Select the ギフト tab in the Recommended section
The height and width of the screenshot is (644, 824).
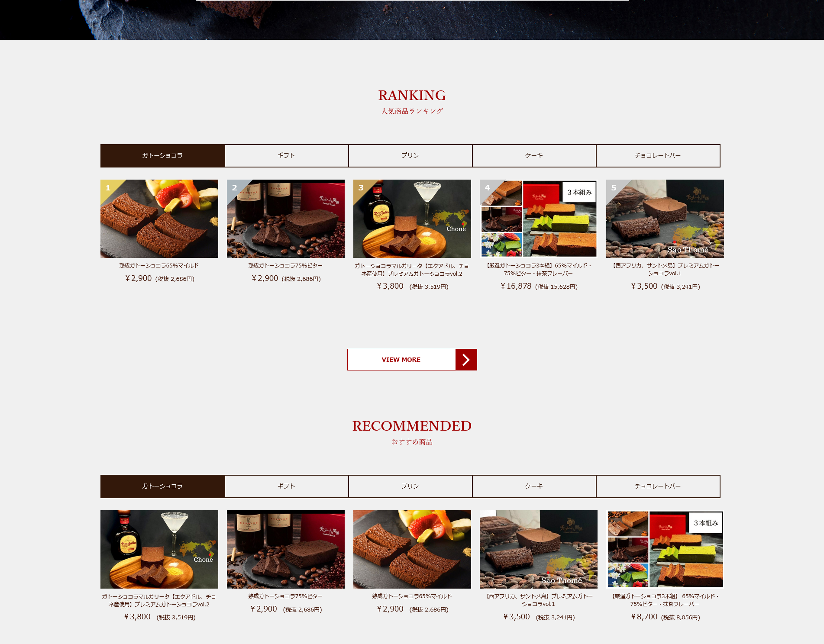287,486
